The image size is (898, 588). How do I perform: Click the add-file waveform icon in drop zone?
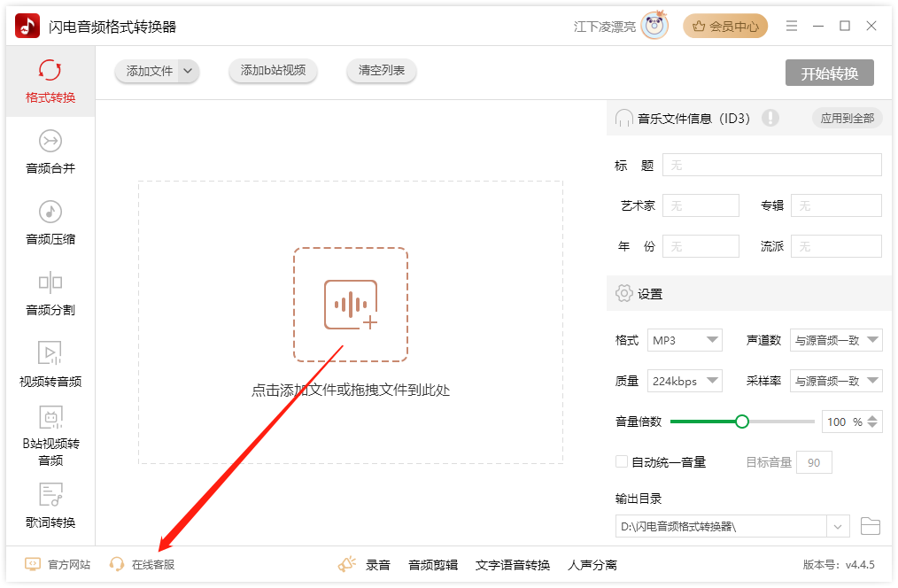[351, 305]
